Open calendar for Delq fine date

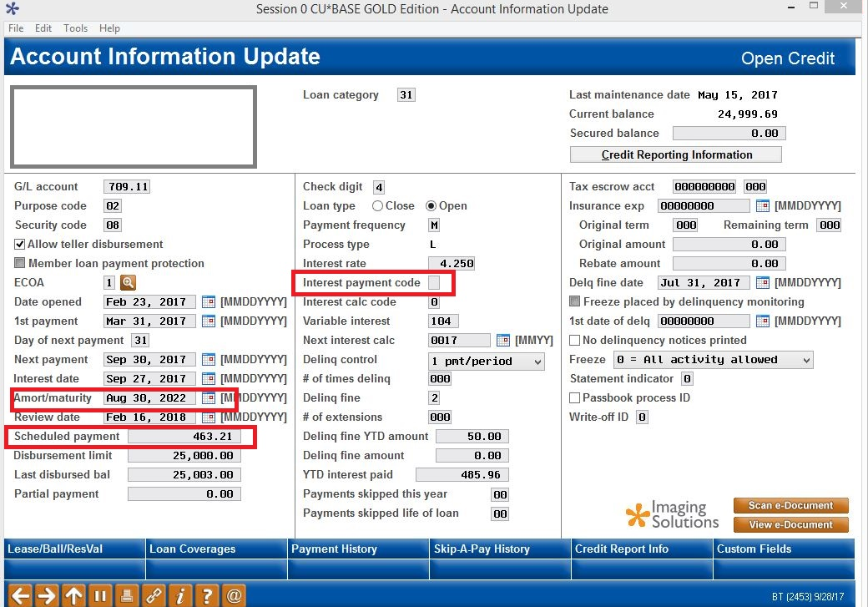[762, 282]
